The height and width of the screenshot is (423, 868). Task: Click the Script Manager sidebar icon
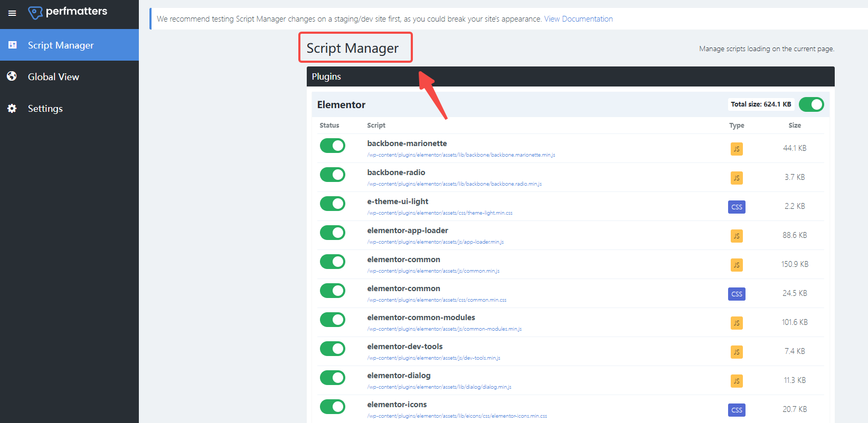13,45
